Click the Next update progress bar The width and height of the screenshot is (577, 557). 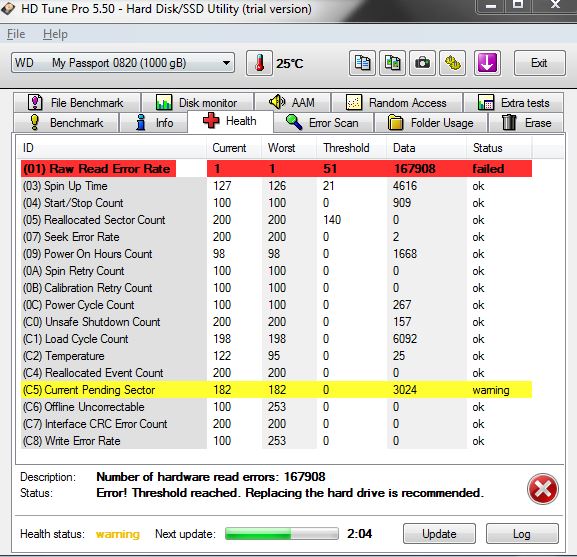pyautogui.click(x=282, y=533)
